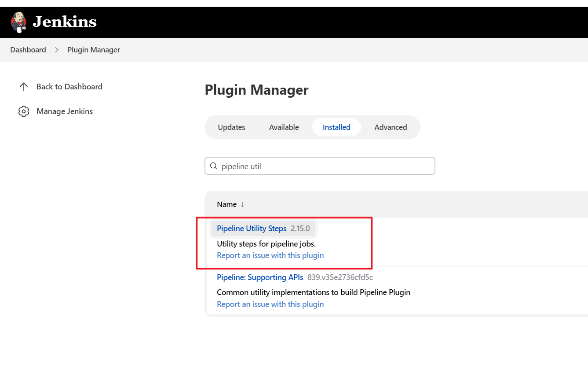This screenshot has height=365, width=588.
Task: Open the Plugin Manager breadcrumb
Action: tap(94, 50)
